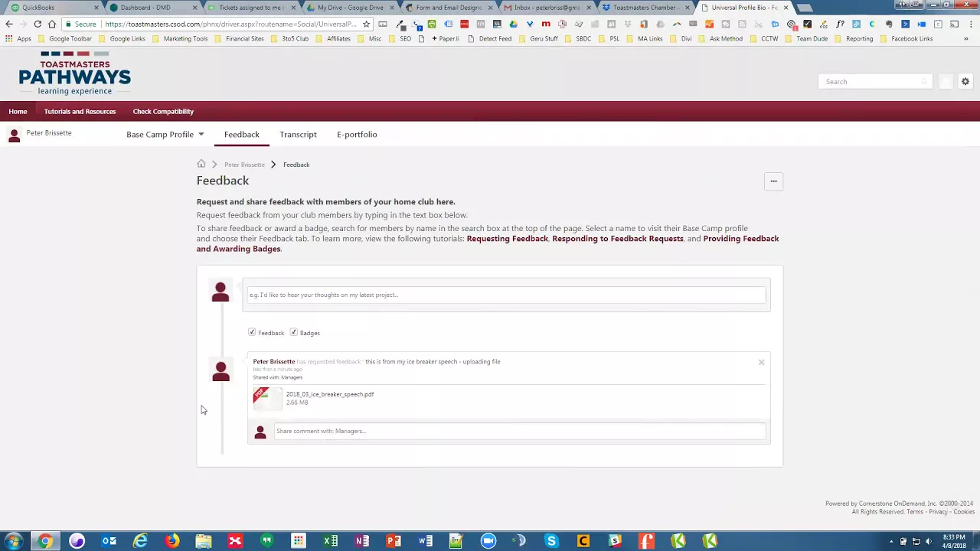The width and height of the screenshot is (980, 551).
Task: Open Providing Feedback and Awarding Badges link
Action: [x=488, y=243]
